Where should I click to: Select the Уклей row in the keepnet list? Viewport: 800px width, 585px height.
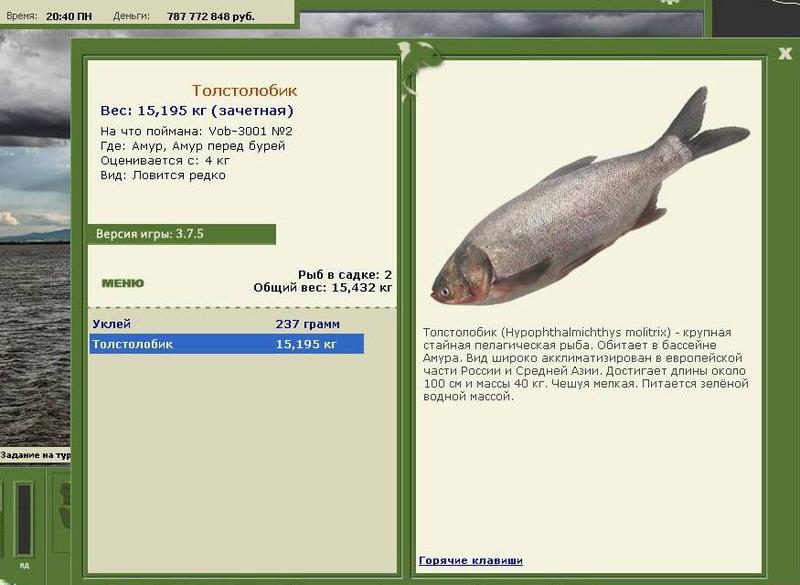(x=227, y=324)
